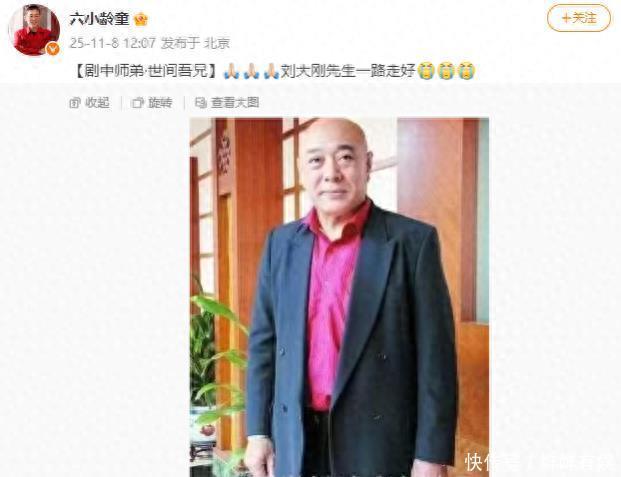Click the 收起 collapse icon
Image resolution: width=621 pixels, height=477 pixels.
click(x=75, y=103)
